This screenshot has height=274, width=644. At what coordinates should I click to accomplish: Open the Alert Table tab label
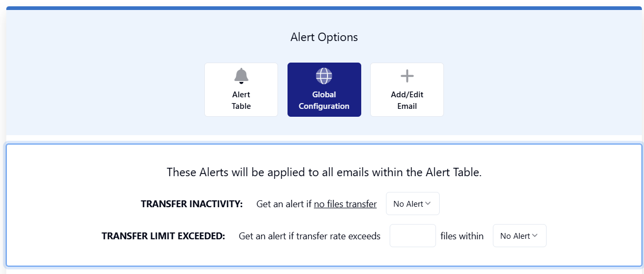(x=241, y=100)
